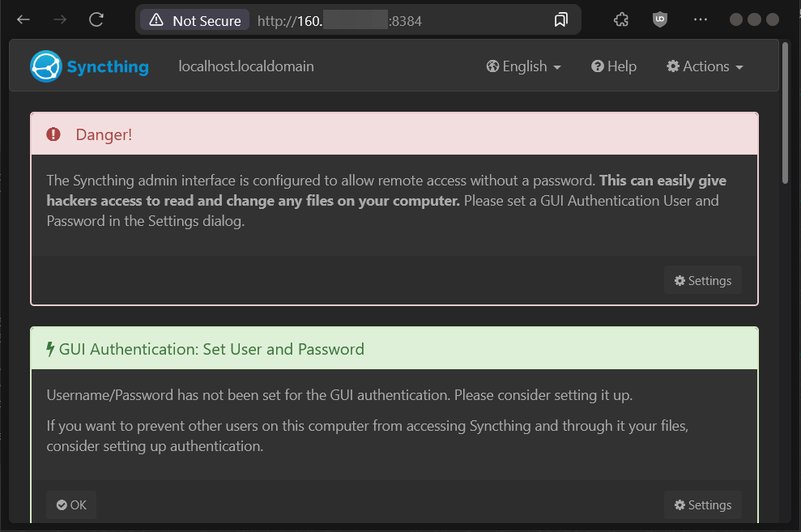This screenshot has height=532, width=801.
Task: Click the page vertical scrollbar
Action: pos(785,113)
